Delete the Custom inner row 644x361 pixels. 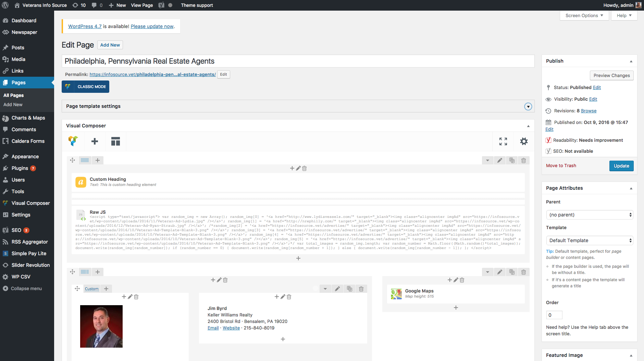click(361, 289)
